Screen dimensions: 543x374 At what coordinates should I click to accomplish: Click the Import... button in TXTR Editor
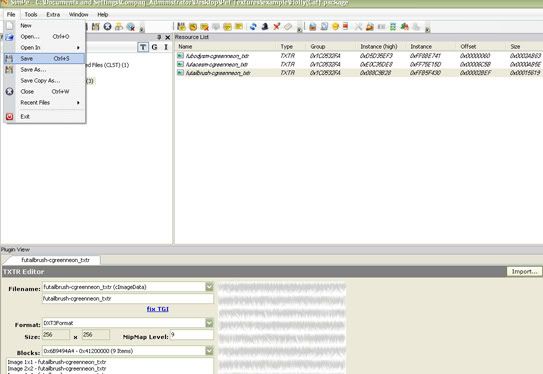pyautogui.click(x=524, y=271)
